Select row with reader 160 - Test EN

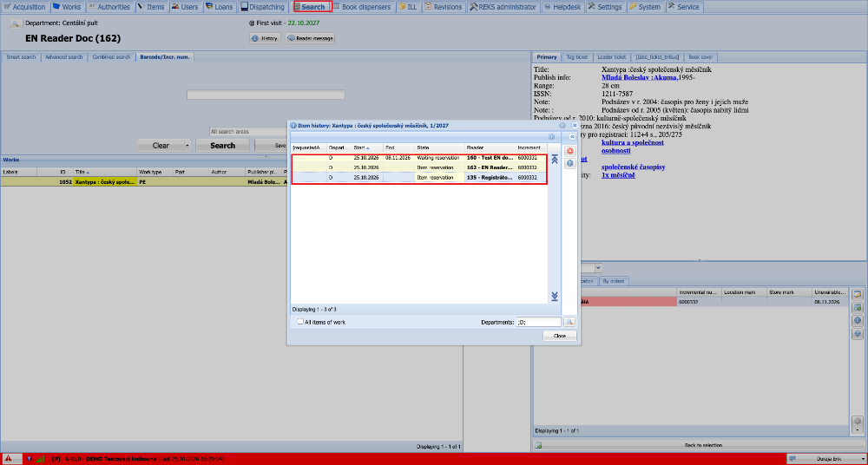[x=419, y=158]
